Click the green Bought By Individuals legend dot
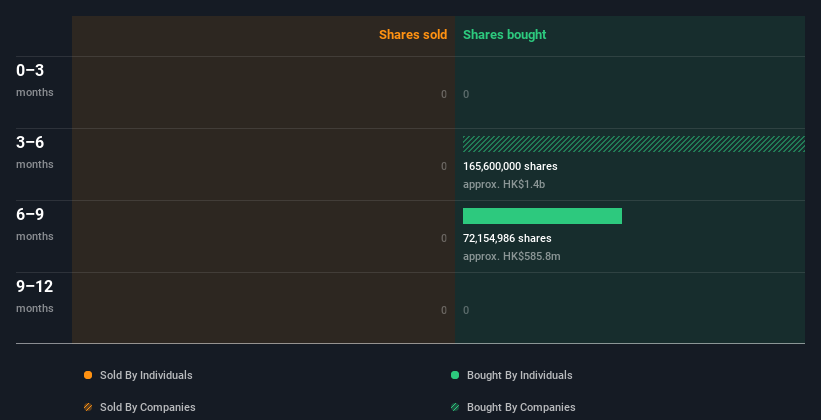 pos(455,375)
